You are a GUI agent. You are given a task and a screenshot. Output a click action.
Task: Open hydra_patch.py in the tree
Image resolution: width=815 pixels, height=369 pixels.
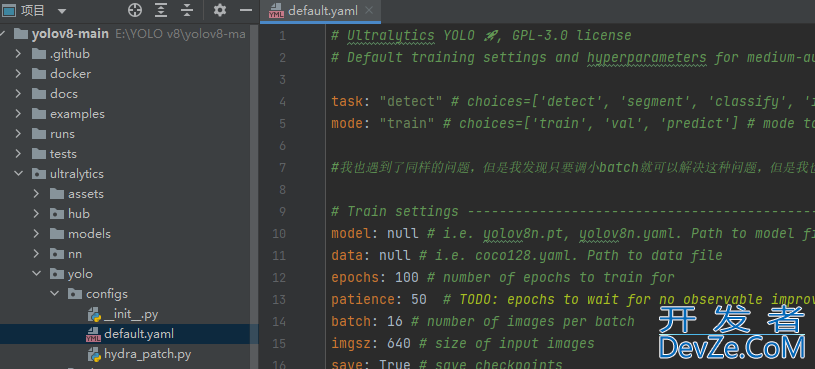tap(148, 354)
